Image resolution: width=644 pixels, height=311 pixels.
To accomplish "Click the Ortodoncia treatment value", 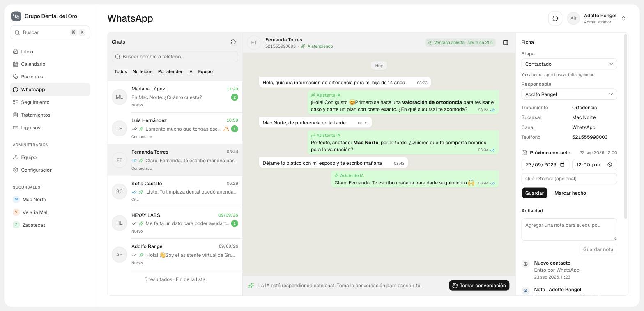I will [584, 108].
